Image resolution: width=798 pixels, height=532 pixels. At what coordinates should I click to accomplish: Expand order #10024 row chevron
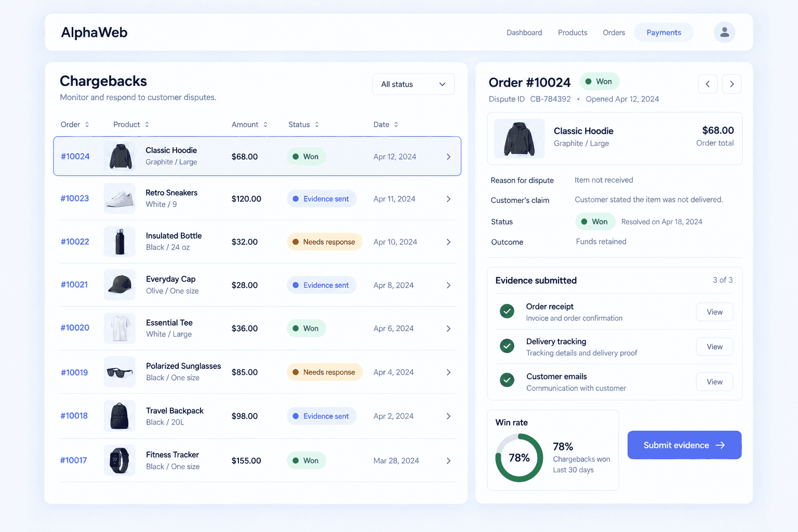(448, 157)
